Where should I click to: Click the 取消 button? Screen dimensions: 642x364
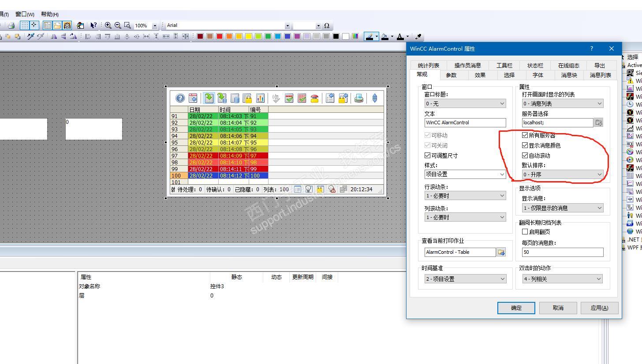pos(558,308)
